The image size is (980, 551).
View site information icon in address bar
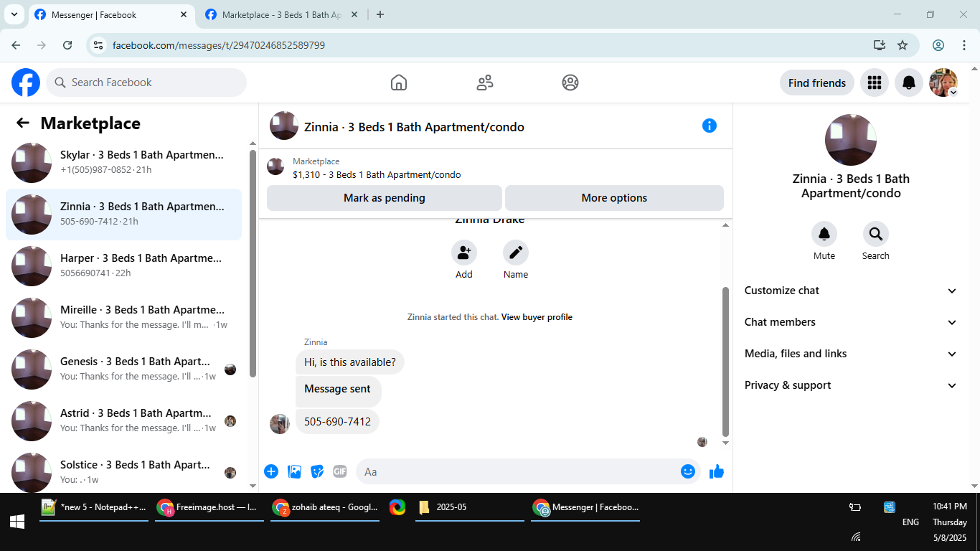pos(99,45)
